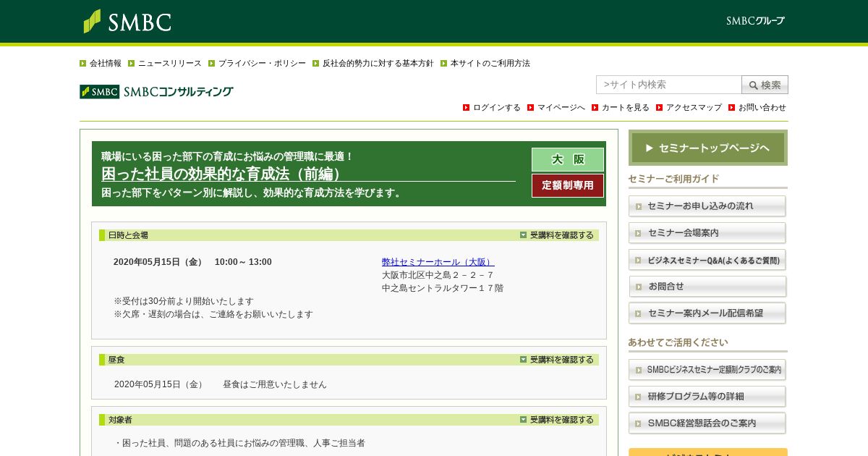
Task: Click the sidebar お問合せ button
Action: [x=707, y=287]
